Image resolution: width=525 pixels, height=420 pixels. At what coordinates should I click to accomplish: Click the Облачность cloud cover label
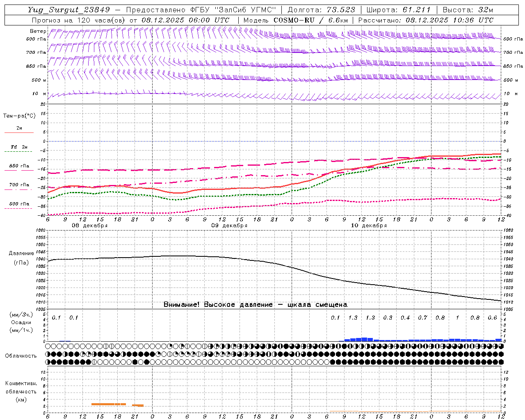point(21,356)
